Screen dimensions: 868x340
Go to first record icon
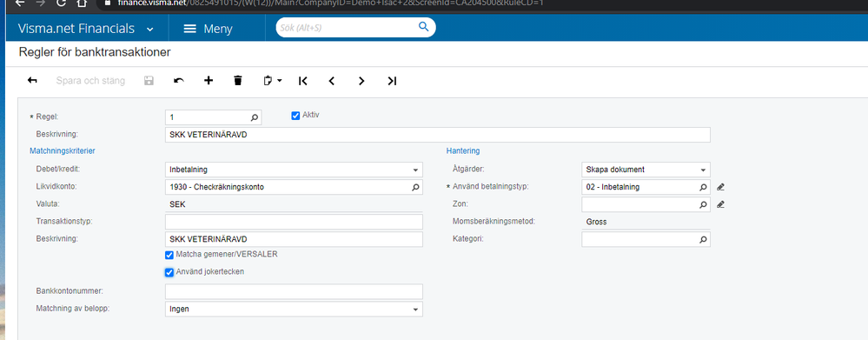[303, 81]
